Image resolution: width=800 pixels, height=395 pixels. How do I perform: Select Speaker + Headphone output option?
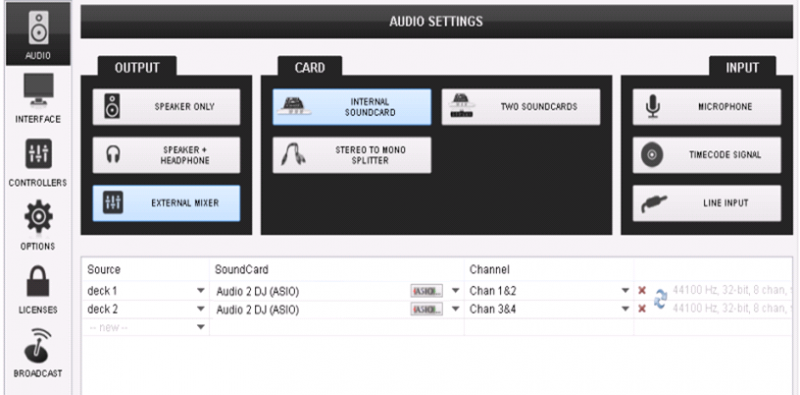166,155
